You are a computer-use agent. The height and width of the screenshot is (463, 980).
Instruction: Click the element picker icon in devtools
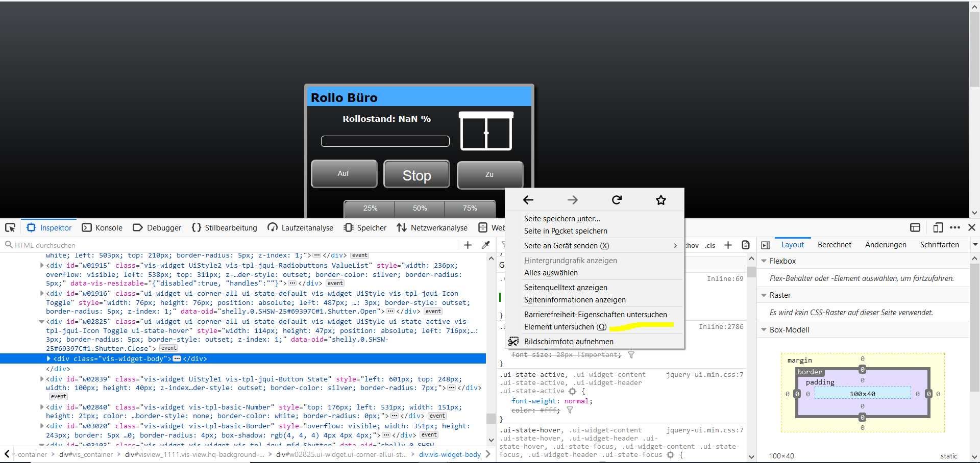(10, 227)
